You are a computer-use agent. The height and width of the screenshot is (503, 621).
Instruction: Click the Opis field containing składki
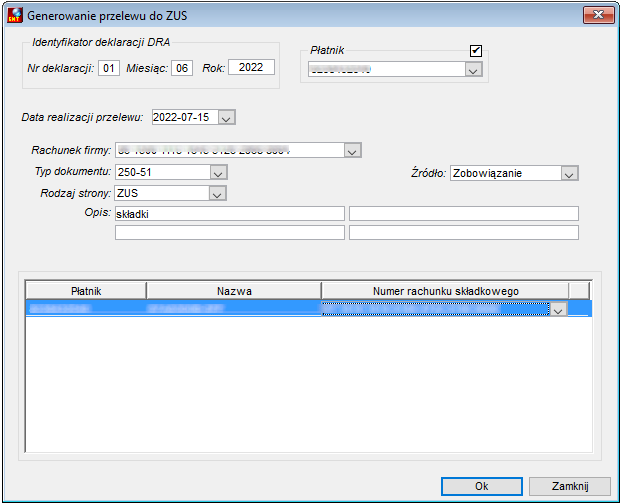point(230,213)
